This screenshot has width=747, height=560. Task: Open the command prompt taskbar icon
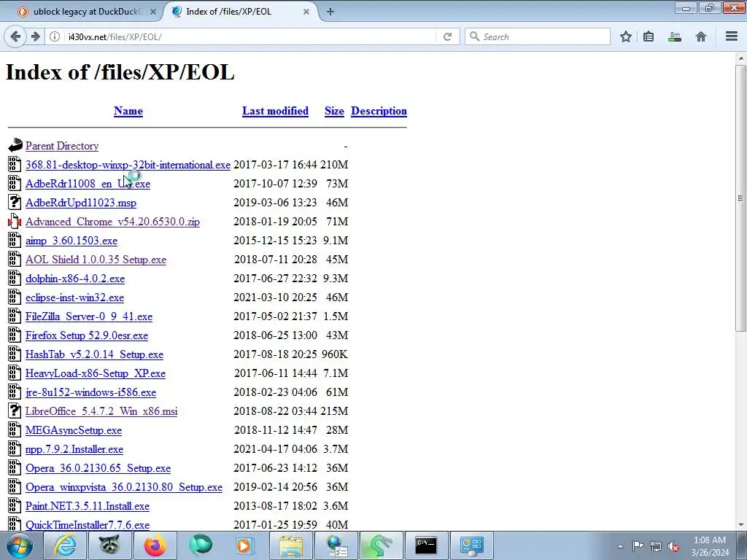click(426, 545)
